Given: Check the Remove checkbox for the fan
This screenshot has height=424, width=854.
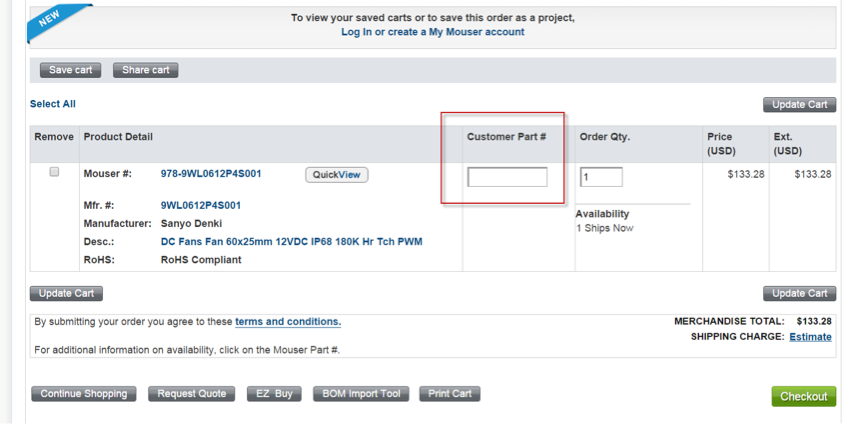Looking at the screenshot, I should 54,172.
